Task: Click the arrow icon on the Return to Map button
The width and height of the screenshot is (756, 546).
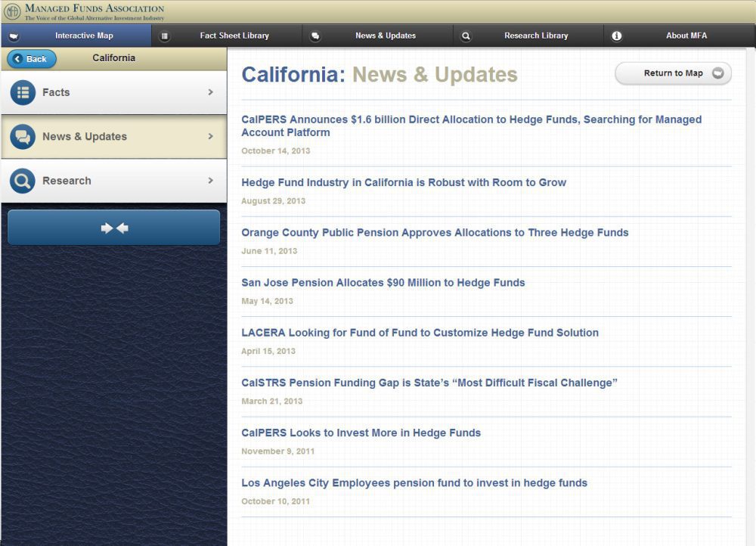Action: point(718,73)
